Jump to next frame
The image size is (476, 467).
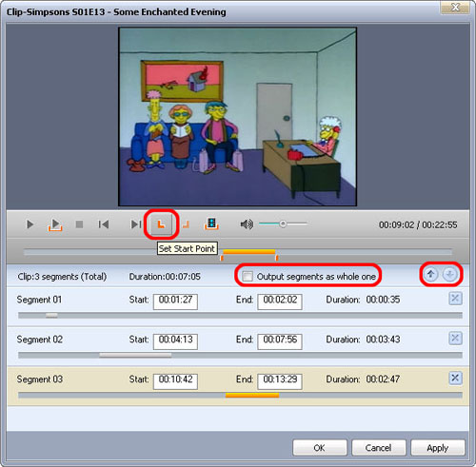coord(136,224)
